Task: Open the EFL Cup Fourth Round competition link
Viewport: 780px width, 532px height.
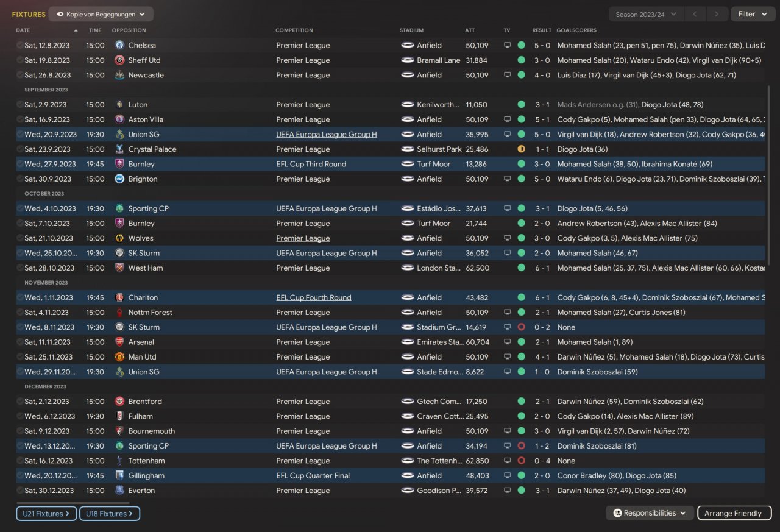Action: (314, 298)
